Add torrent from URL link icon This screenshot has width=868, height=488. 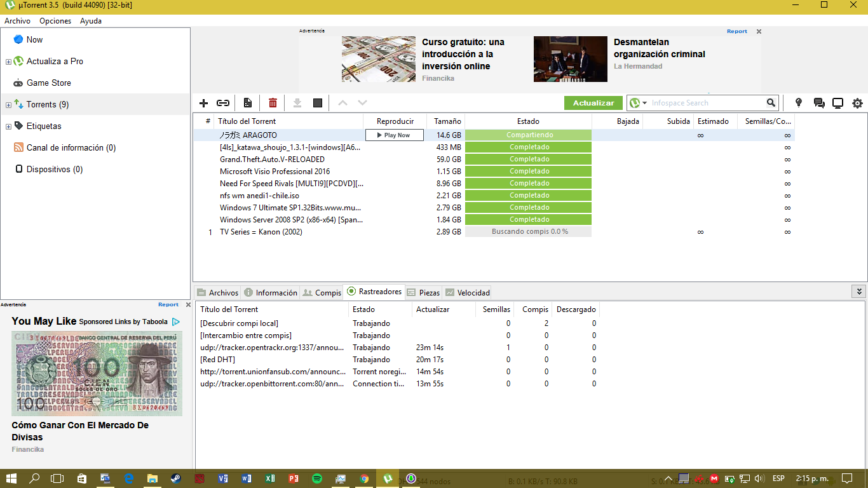point(223,103)
